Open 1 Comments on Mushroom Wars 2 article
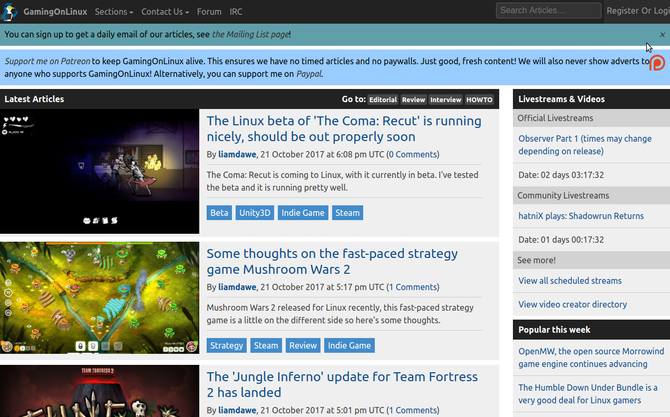The image size is (670, 417). point(413,287)
